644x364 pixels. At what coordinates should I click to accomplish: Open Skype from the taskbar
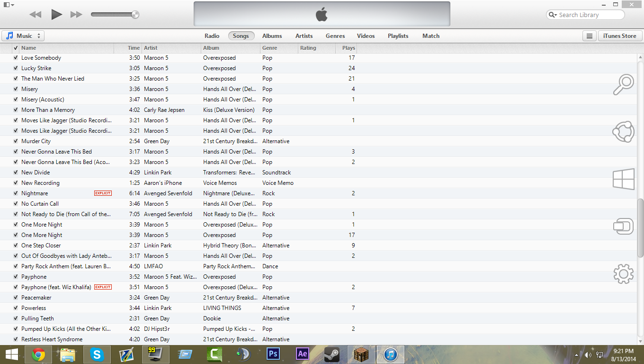(97, 355)
